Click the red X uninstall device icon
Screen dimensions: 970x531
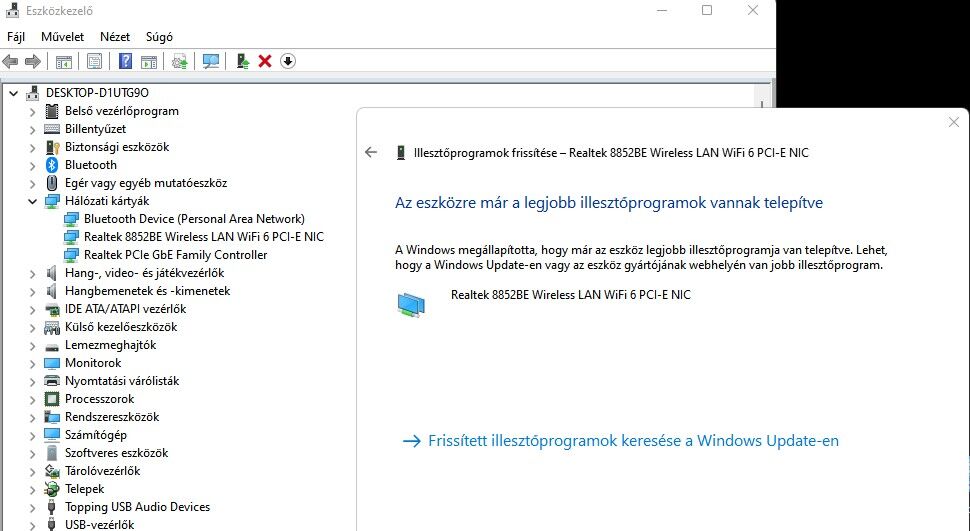(x=265, y=61)
